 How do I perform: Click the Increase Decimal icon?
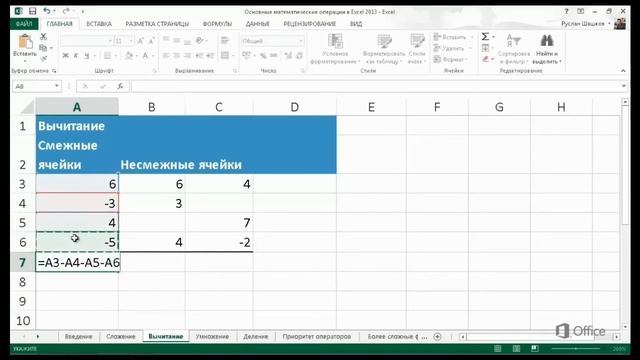click(288, 56)
